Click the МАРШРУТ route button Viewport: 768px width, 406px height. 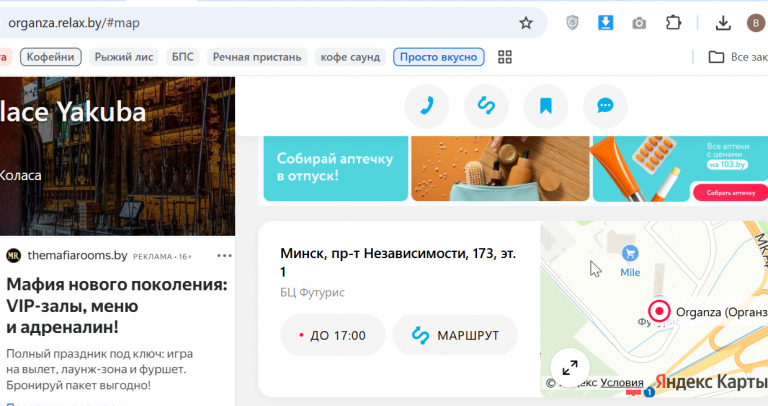click(456, 335)
